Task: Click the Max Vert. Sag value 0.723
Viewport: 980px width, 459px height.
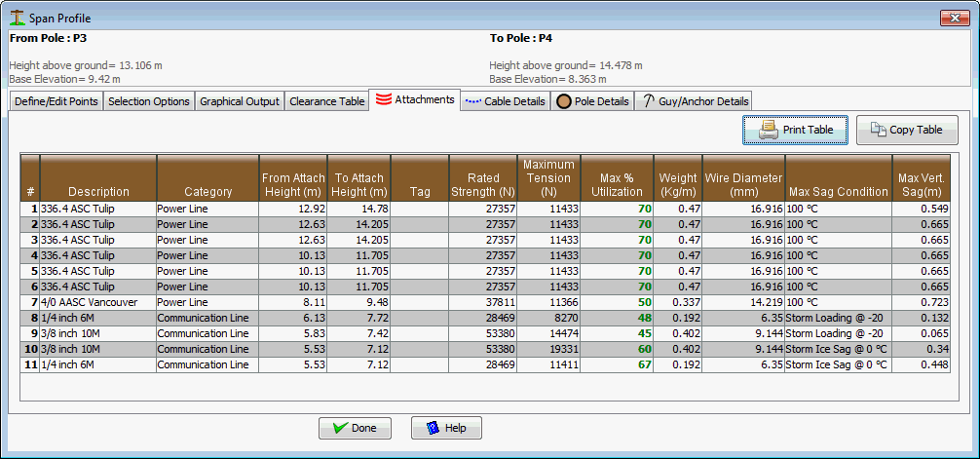Action: pyautogui.click(x=922, y=303)
